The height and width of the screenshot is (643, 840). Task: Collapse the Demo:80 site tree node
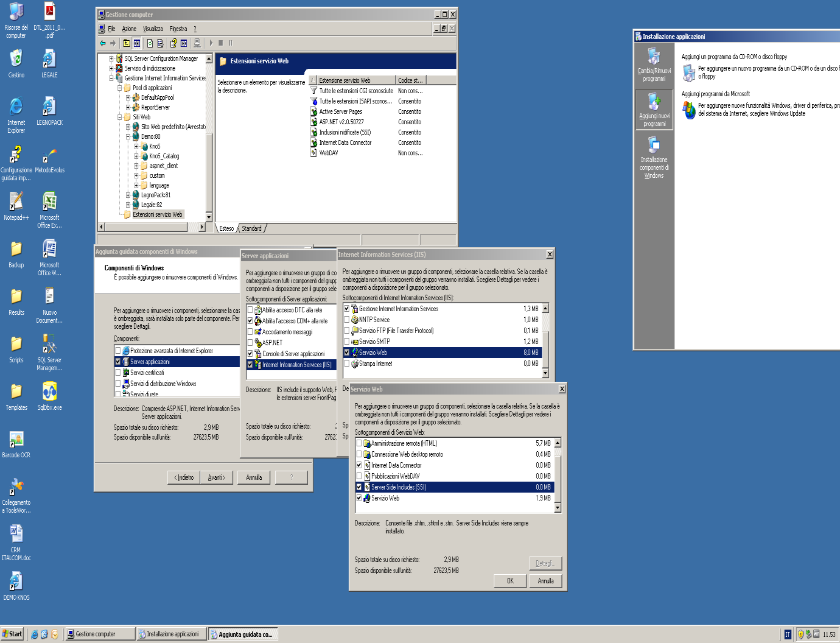[x=128, y=137]
